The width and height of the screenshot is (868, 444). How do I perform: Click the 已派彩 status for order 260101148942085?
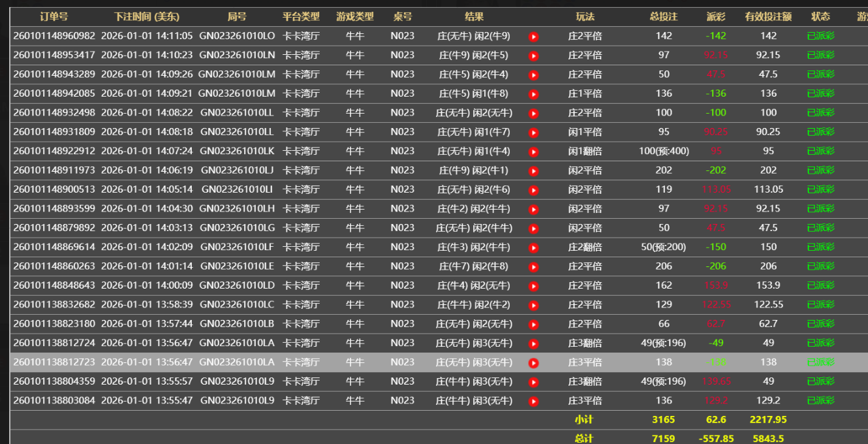point(820,93)
